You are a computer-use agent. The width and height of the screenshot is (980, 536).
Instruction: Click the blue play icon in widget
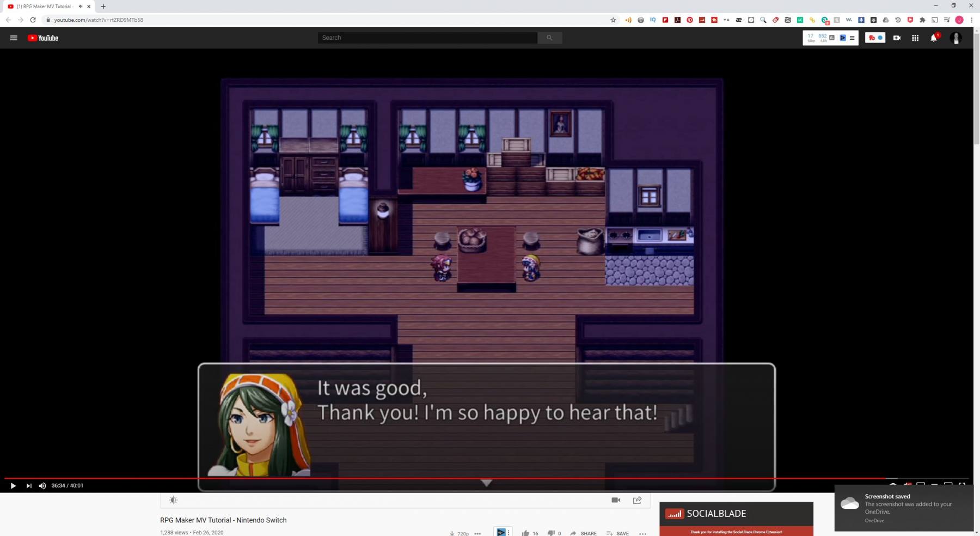[843, 38]
